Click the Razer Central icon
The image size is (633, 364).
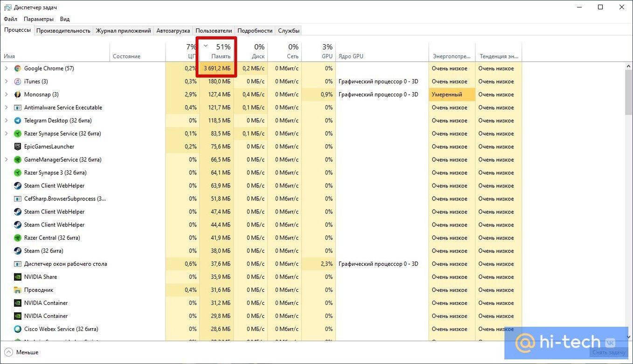pyautogui.click(x=18, y=238)
